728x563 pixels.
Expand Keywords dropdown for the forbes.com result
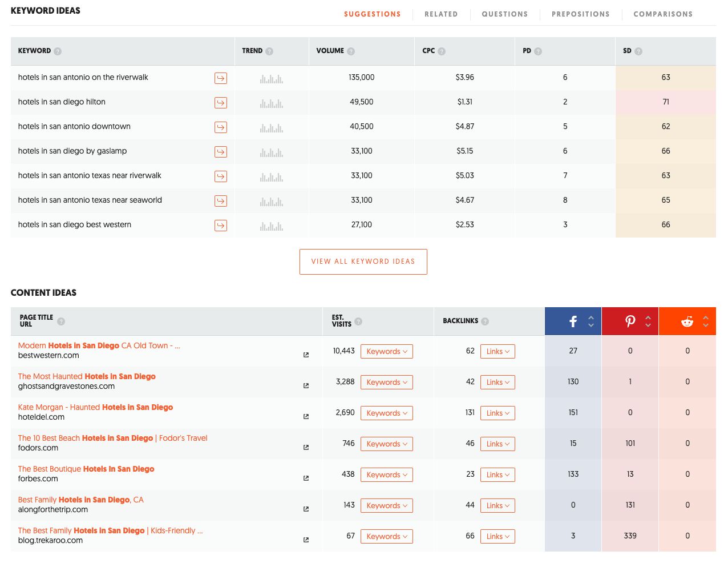point(387,474)
